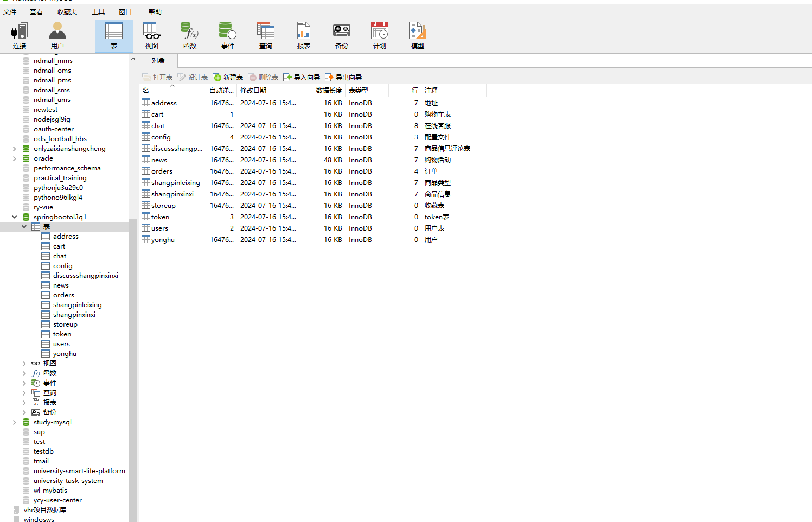
Task: Click 新建表 new table button
Action: (228, 78)
